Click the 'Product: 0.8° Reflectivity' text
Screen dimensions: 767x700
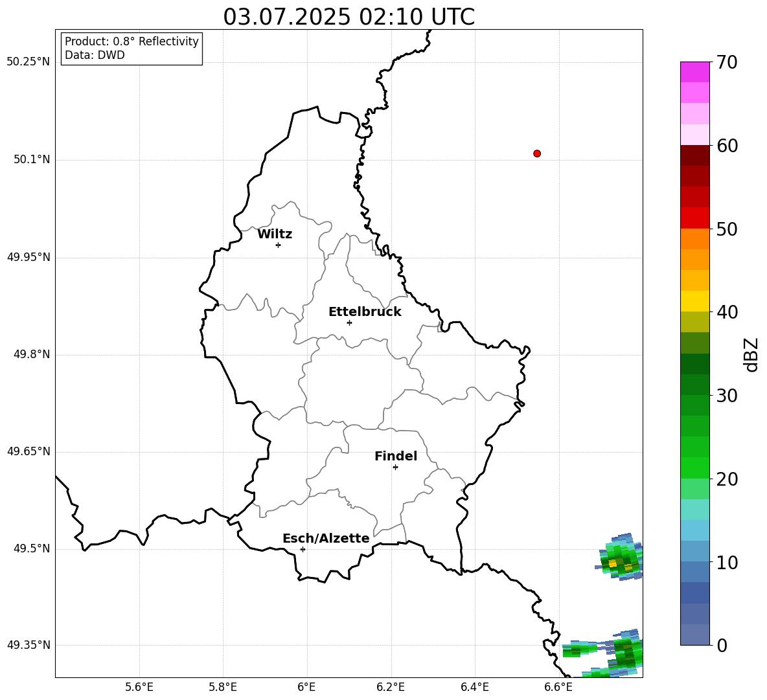(132, 41)
